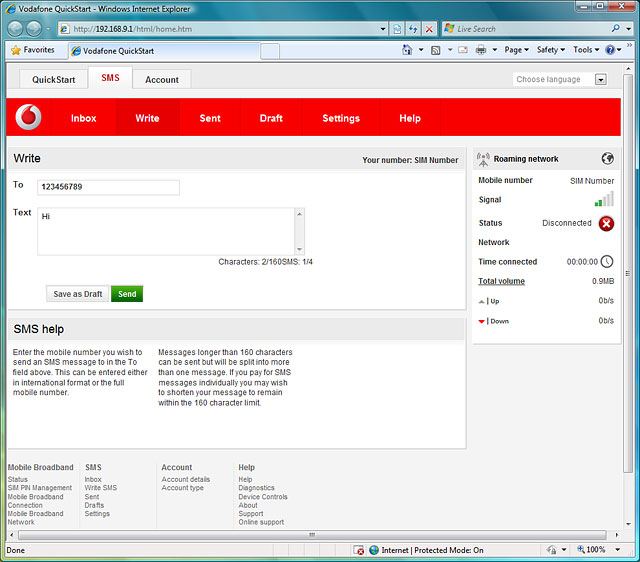Click the browser Refresh icon

412,29
